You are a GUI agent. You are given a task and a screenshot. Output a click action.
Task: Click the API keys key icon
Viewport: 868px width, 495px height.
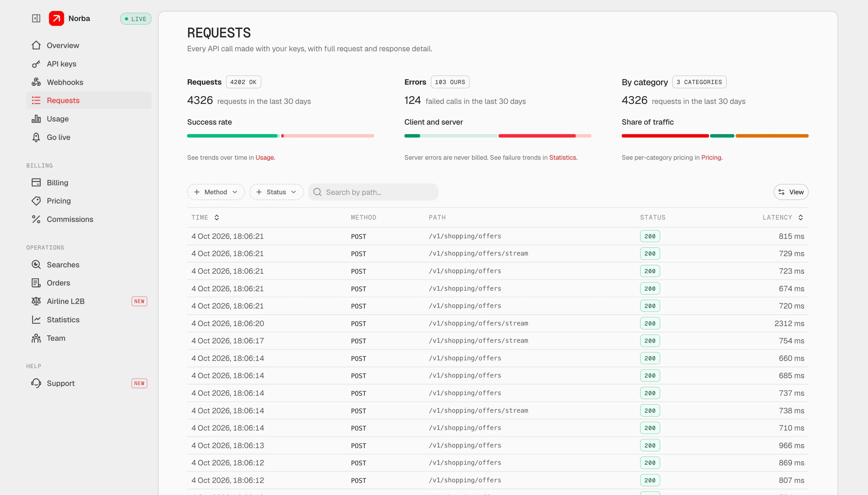36,64
